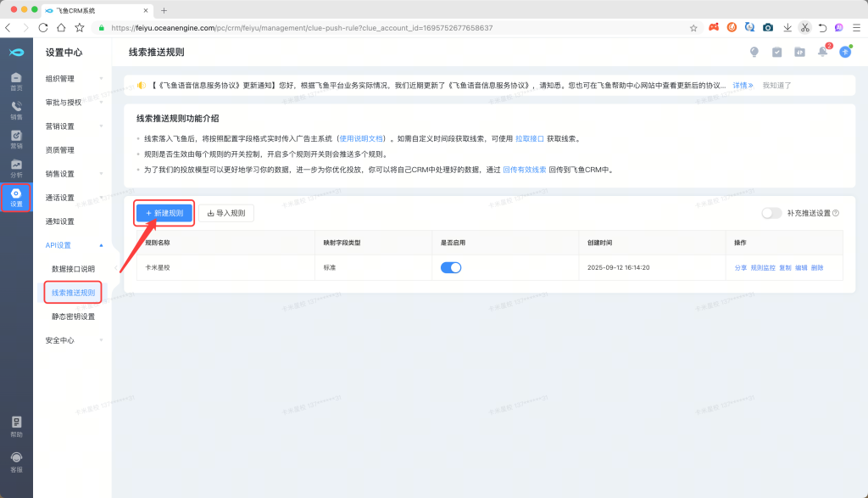Enable the 补充推送设置 switch

[x=771, y=213]
